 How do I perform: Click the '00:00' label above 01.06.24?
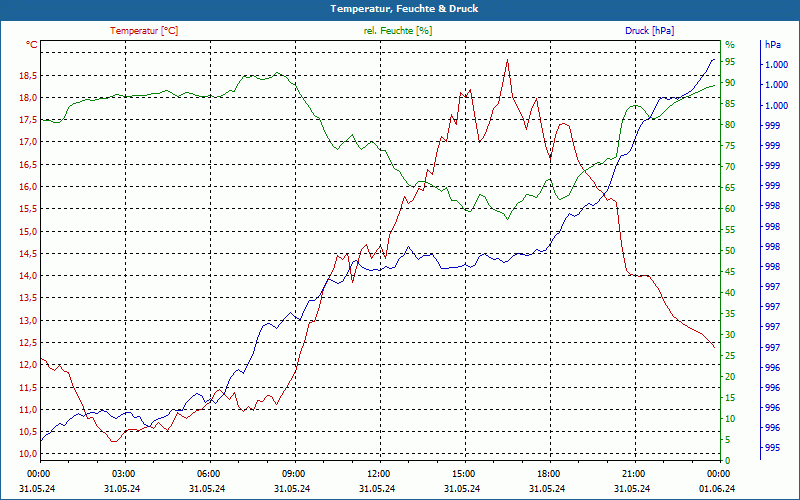719,473
